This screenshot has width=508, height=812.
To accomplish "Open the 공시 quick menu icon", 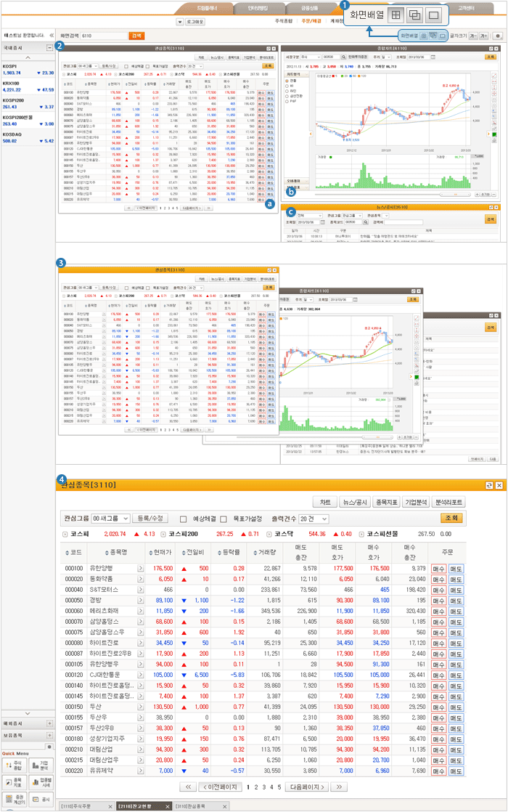I will click(41, 799).
